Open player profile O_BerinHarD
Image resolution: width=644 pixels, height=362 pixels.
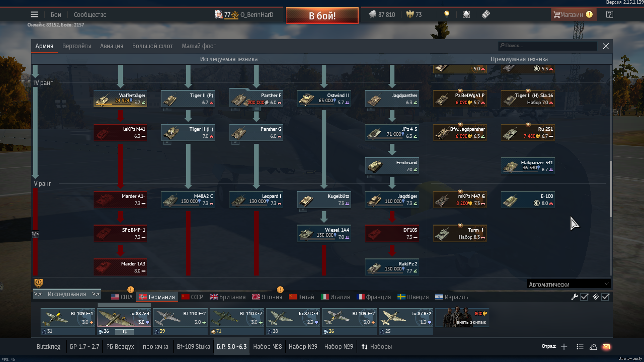click(257, 15)
